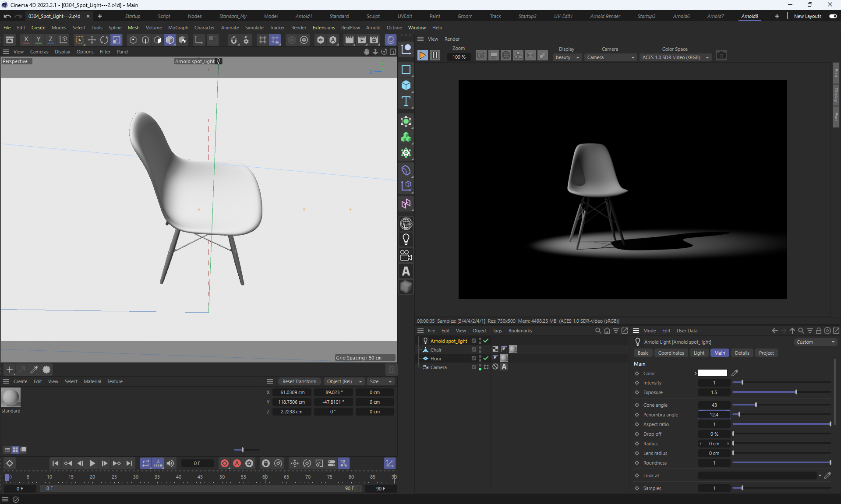Click the snapshot camera icon in render view
Image resolution: width=841 pixels, height=504 pixels.
[721, 56]
